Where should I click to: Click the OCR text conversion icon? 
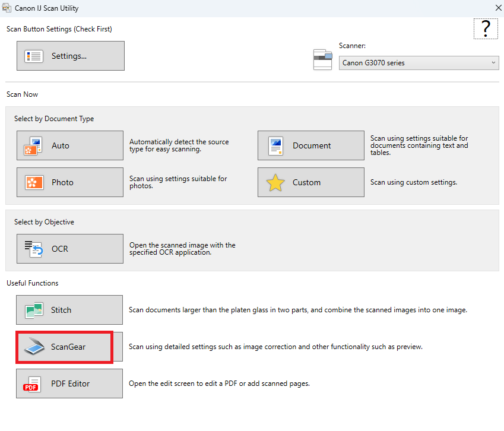pos(34,249)
